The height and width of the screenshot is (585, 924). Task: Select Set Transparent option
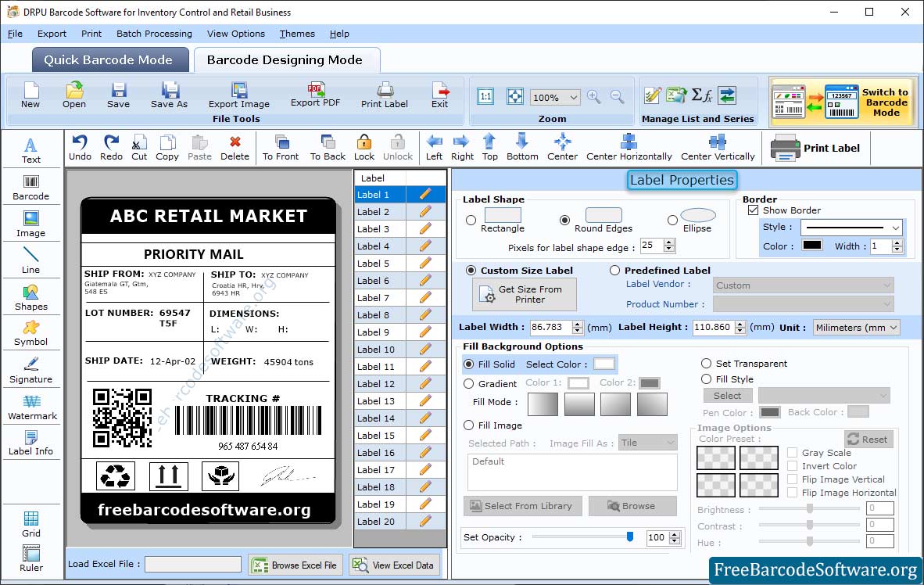706,363
